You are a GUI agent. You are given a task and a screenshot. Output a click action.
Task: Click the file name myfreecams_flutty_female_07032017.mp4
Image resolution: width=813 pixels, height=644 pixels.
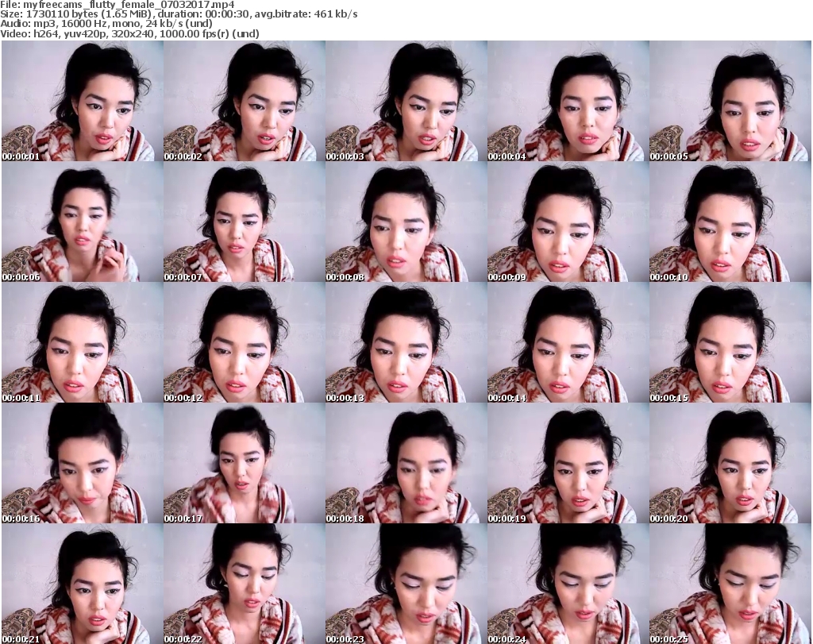click(129, 5)
